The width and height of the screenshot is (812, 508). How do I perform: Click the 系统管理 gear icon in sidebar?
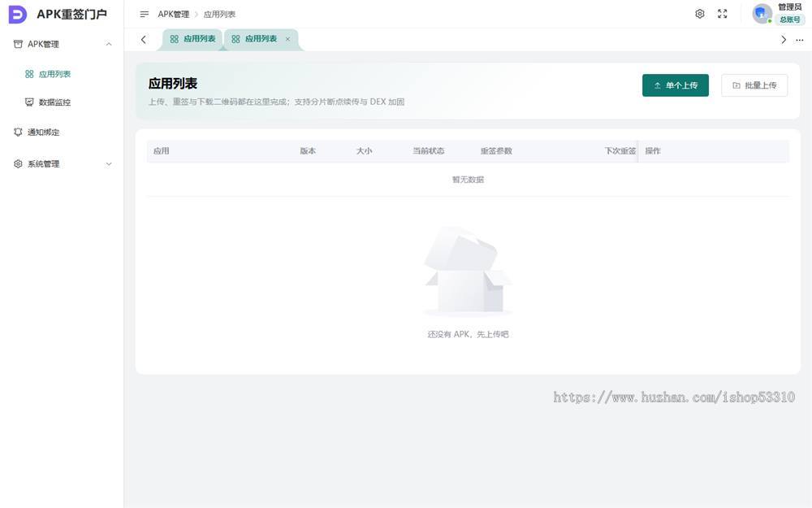18,164
